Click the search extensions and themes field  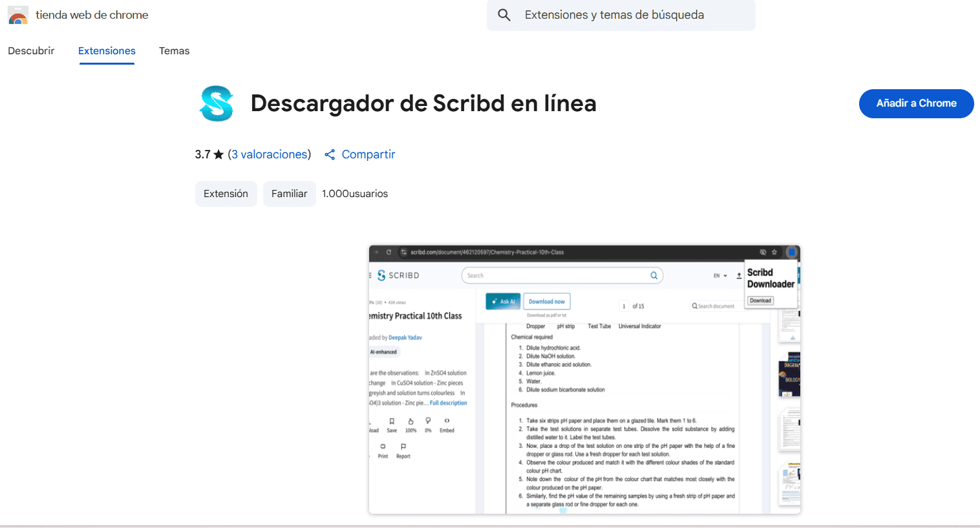621,15
